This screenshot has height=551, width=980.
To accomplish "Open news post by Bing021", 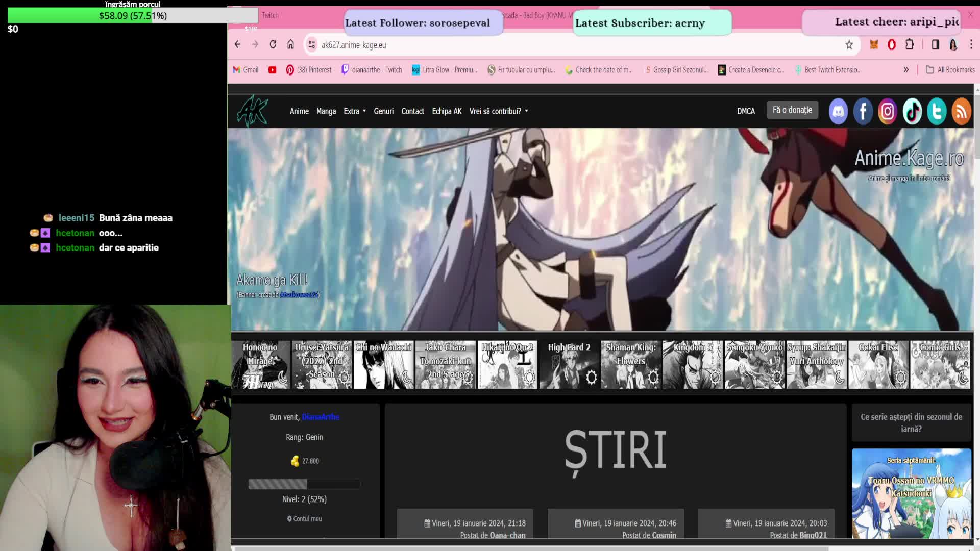I will click(766, 523).
